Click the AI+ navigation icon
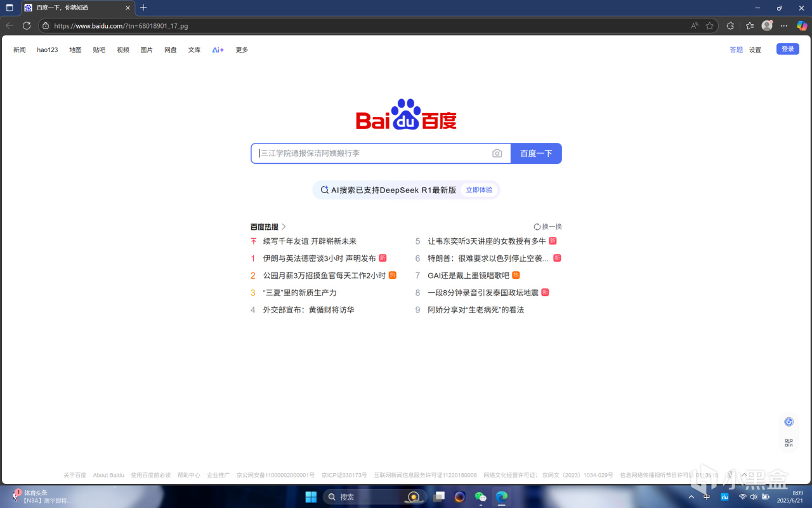Image resolution: width=812 pixels, height=508 pixels. pyautogui.click(x=218, y=50)
